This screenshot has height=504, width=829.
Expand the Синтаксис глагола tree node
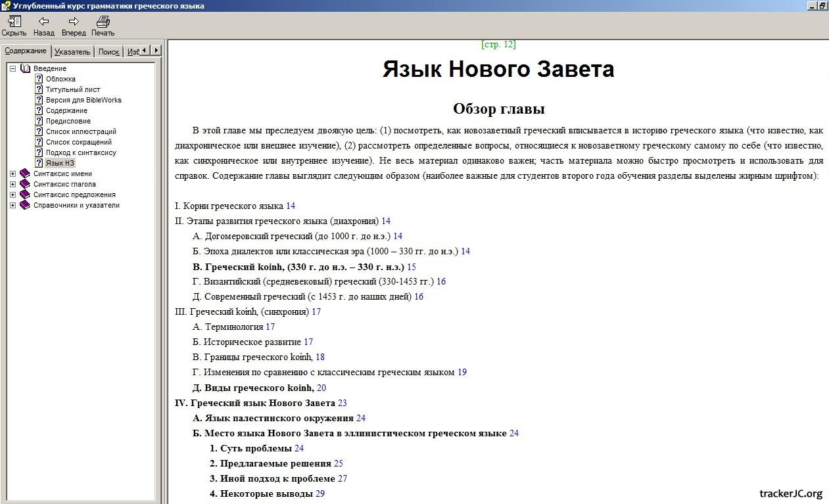[12, 184]
